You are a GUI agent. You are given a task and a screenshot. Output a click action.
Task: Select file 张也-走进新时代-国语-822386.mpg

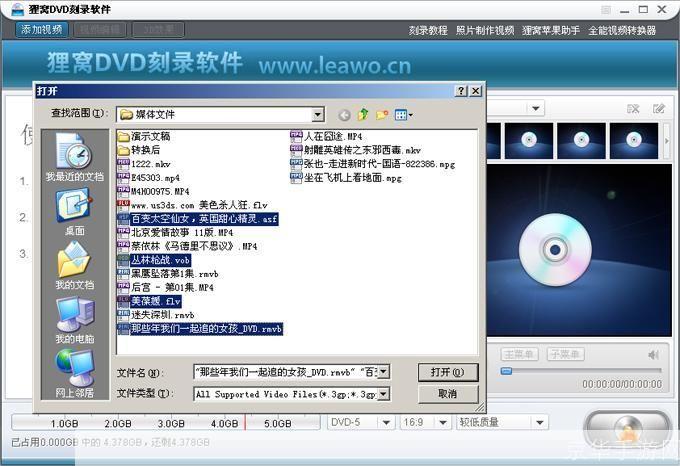pos(373,164)
